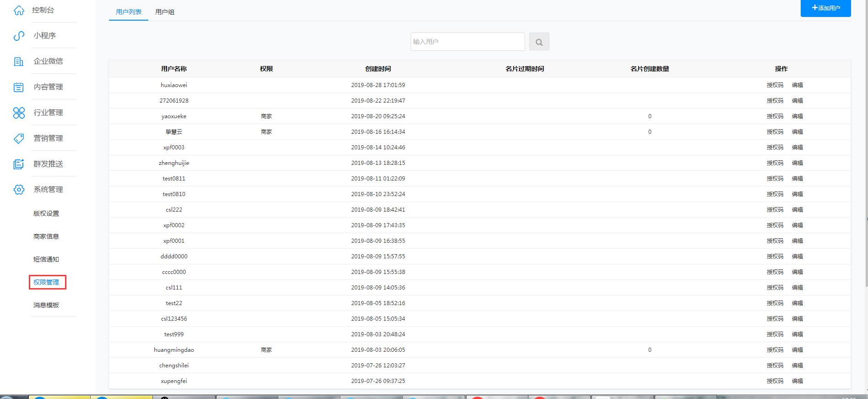Click the 添加用户 button
868x399 pixels.
pyautogui.click(x=825, y=8)
